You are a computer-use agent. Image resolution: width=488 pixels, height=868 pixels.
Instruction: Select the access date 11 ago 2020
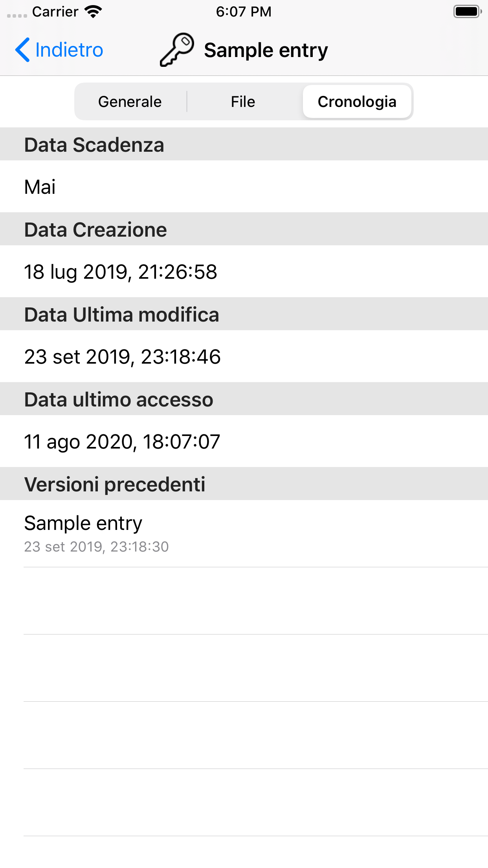pos(122,441)
